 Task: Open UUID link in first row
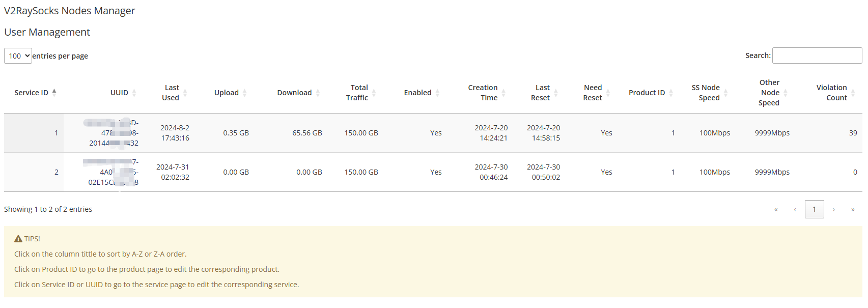click(x=114, y=133)
